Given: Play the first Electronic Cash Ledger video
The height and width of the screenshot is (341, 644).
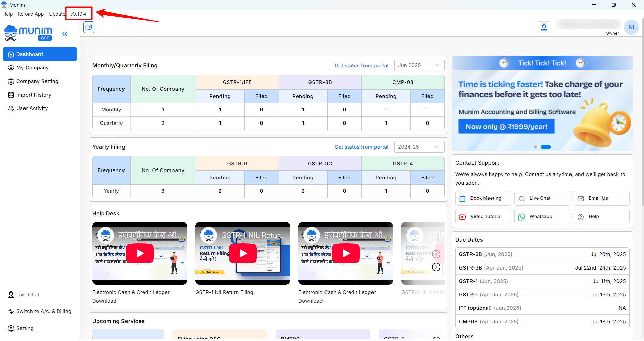Looking at the screenshot, I should click(x=140, y=253).
